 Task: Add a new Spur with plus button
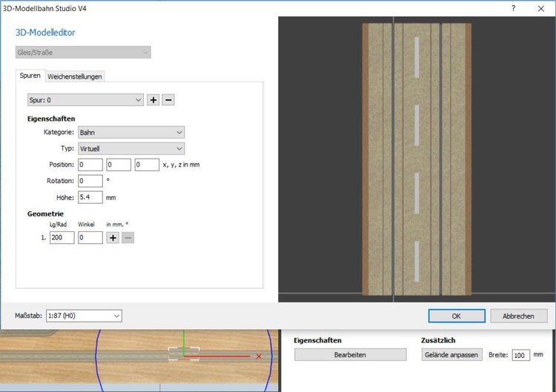[153, 100]
